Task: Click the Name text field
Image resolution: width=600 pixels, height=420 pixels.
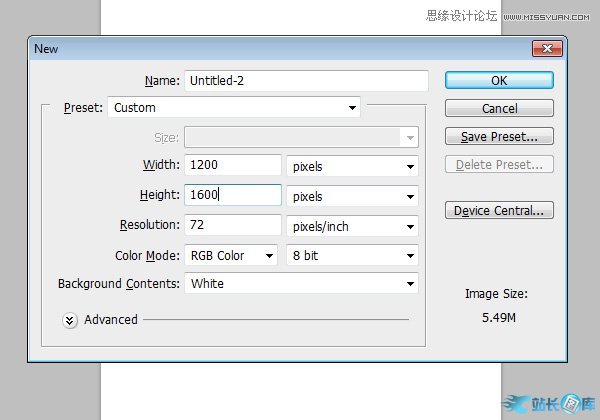Action: (306, 80)
